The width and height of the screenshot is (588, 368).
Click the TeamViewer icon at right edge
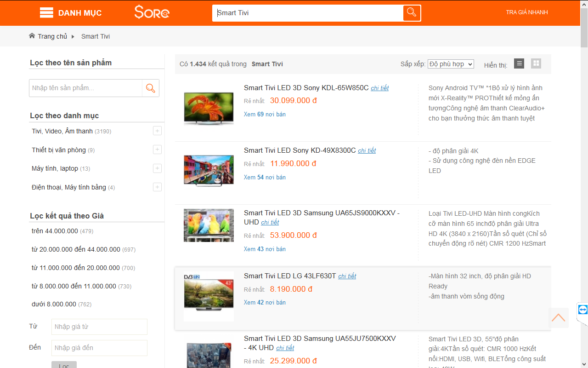(x=583, y=310)
